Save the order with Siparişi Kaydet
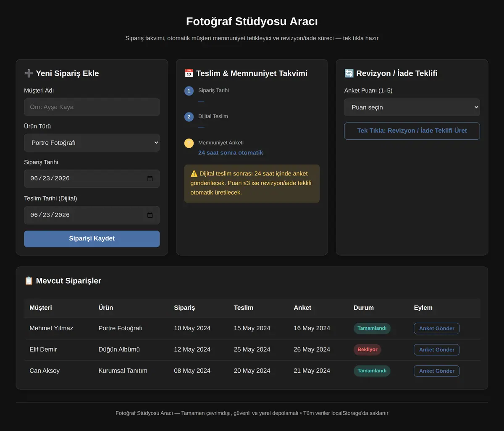This screenshot has height=431, width=504. coord(92,239)
